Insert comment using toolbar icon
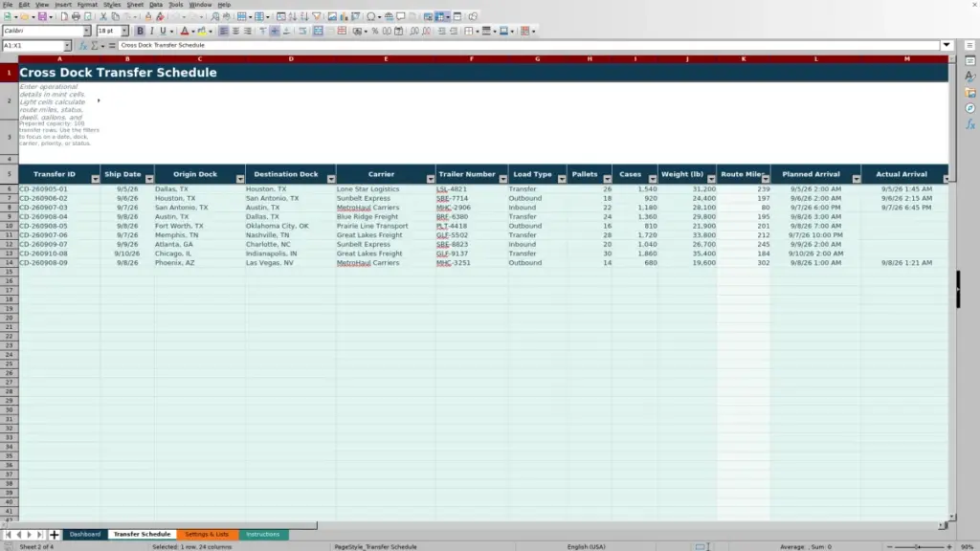The width and height of the screenshot is (980, 551). [401, 17]
